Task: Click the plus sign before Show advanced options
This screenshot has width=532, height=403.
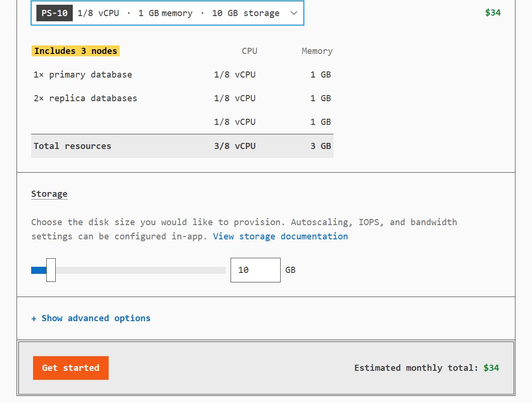Action: (x=34, y=318)
